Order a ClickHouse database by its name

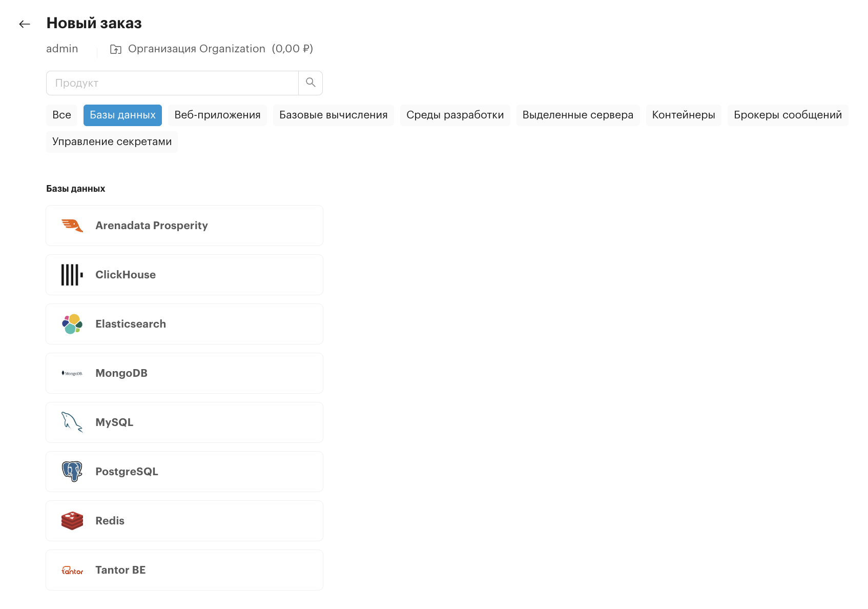[x=126, y=275]
